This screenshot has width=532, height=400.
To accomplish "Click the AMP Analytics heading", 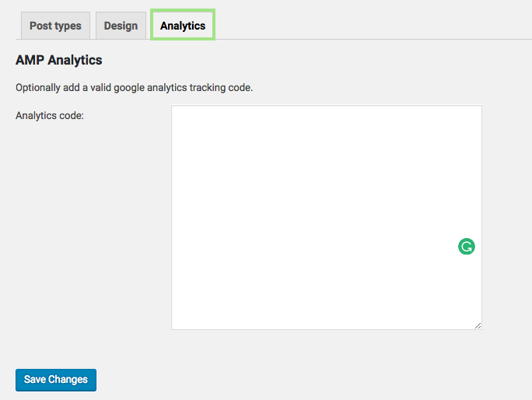I will [x=59, y=60].
